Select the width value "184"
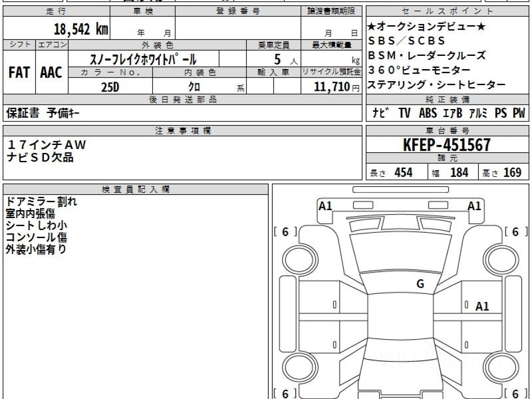 coord(459,172)
